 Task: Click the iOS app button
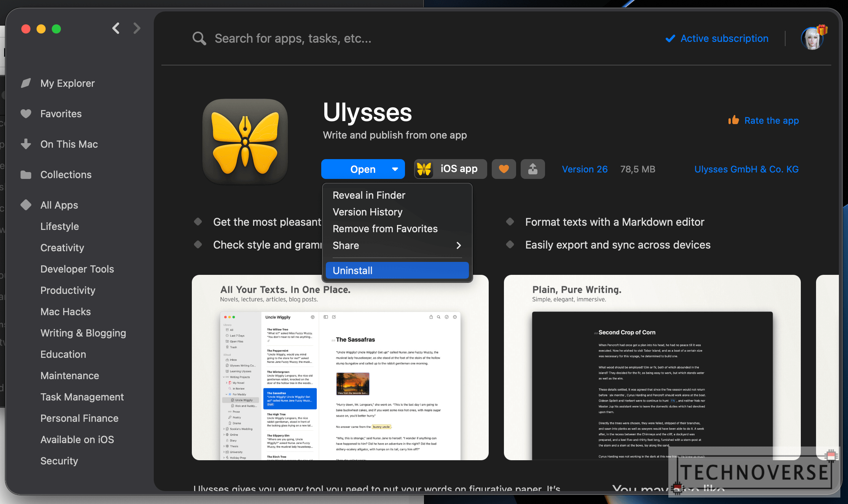coord(450,169)
